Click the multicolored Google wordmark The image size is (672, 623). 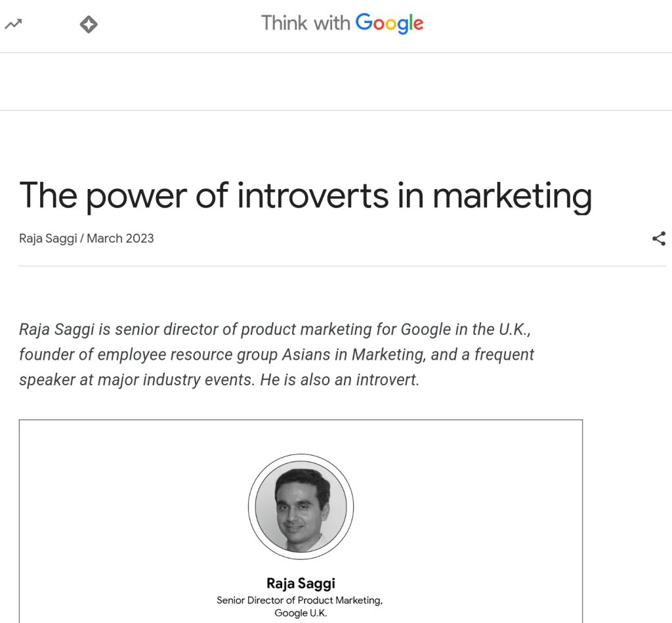pos(389,24)
